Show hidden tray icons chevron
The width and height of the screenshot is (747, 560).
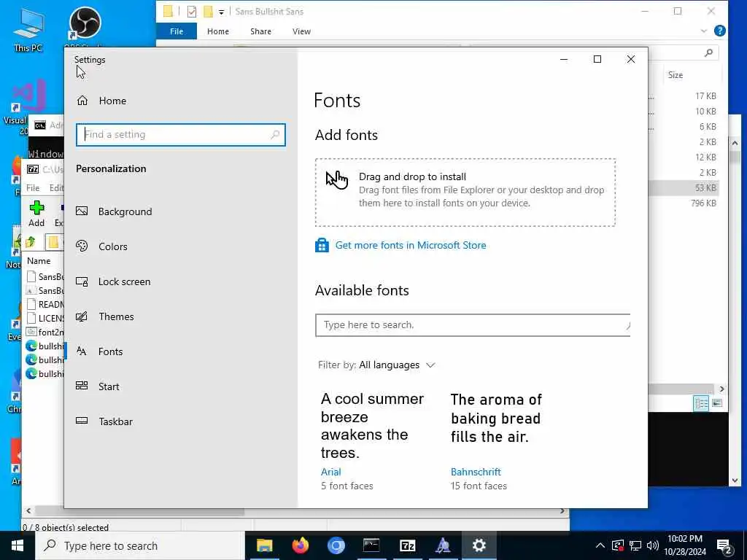coord(600,545)
